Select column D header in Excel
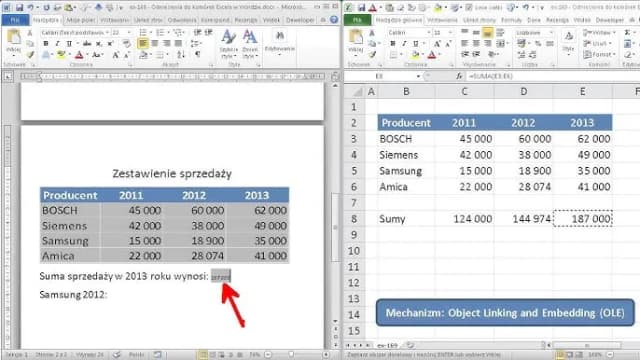The height and width of the screenshot is (360, 640). pyautogui.click(x=524, y=91)
